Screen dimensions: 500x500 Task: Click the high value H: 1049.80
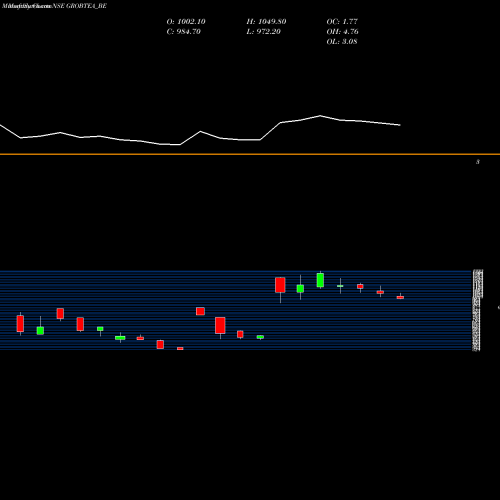[266, 22]
